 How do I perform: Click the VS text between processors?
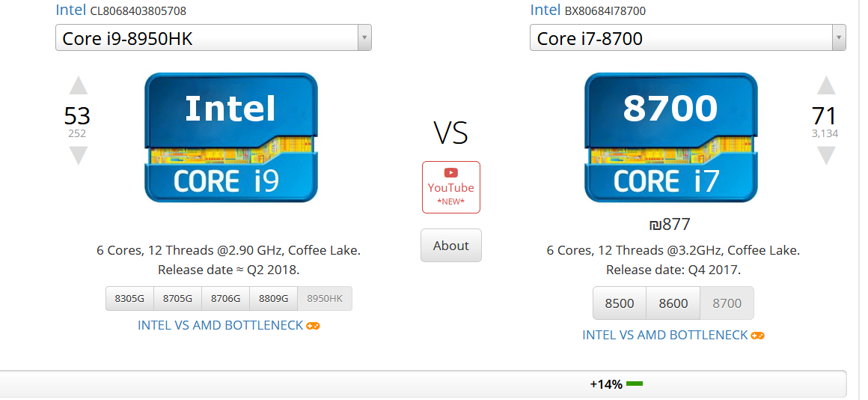(x=450, y=133)
